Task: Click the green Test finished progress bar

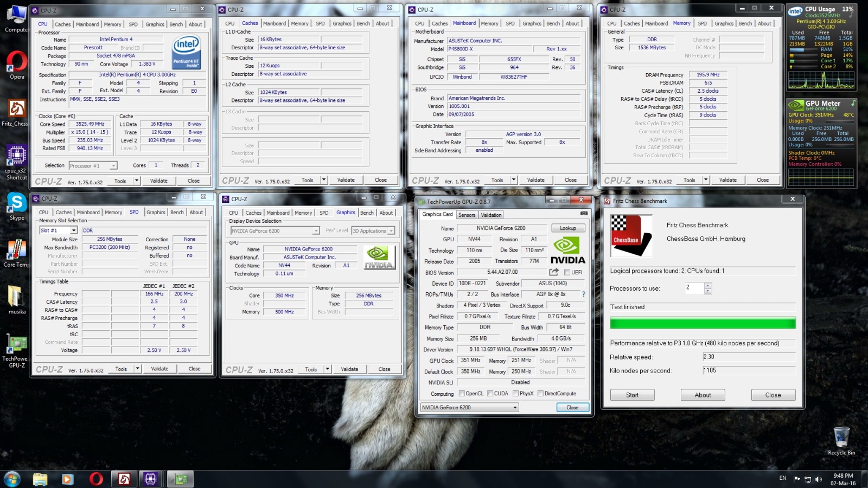Action: click(703, 323)
